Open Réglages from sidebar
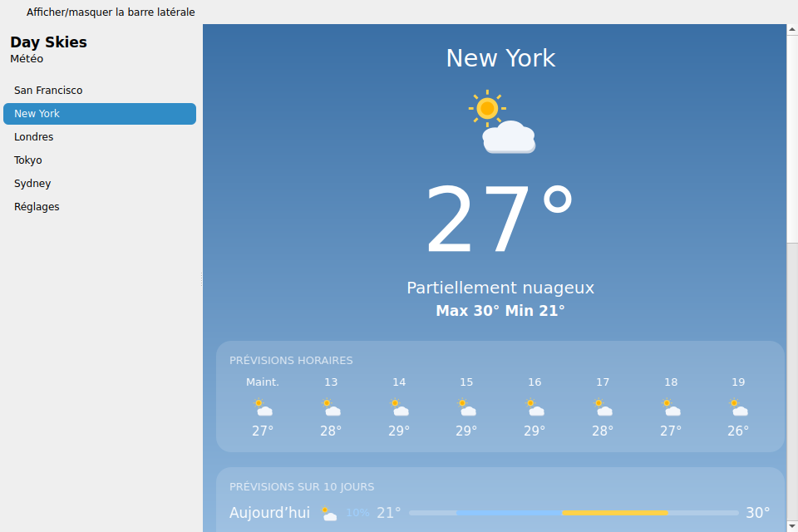This screenshot has width=798, height=532. click(x=100, y=207)
